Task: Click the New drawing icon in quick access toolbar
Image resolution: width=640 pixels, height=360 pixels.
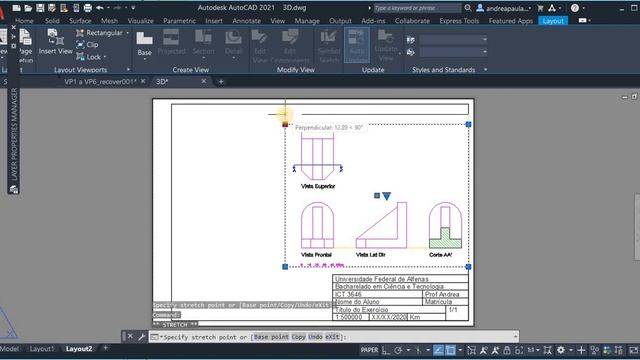Action: [16, 8]
